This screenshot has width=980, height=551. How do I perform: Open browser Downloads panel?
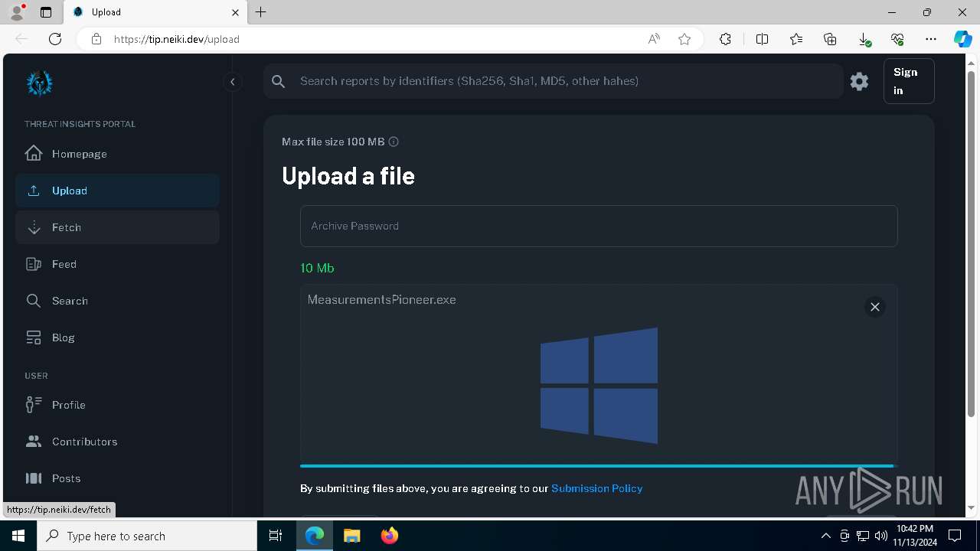pos(864,39)
